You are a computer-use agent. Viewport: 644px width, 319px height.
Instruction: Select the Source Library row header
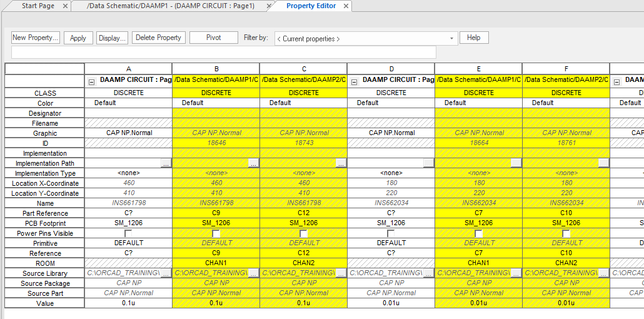45,273
